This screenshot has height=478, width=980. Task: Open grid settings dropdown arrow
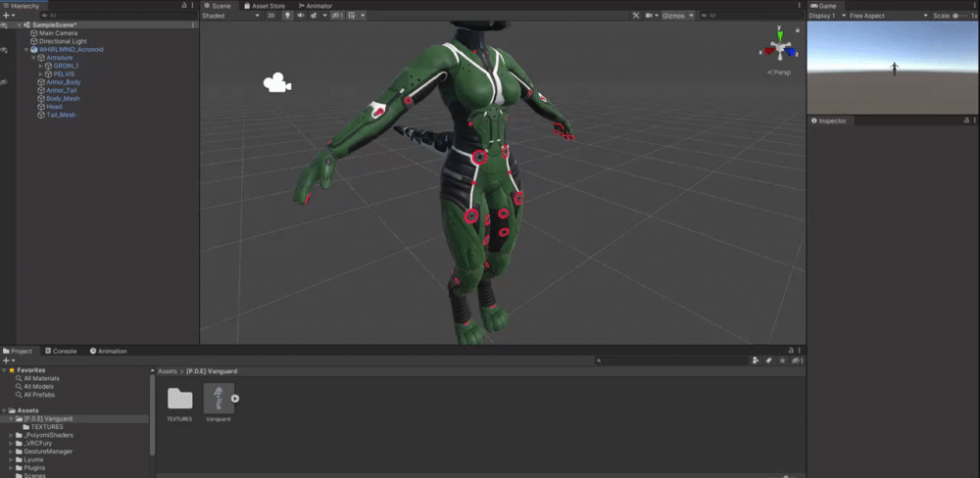[363, 16]
